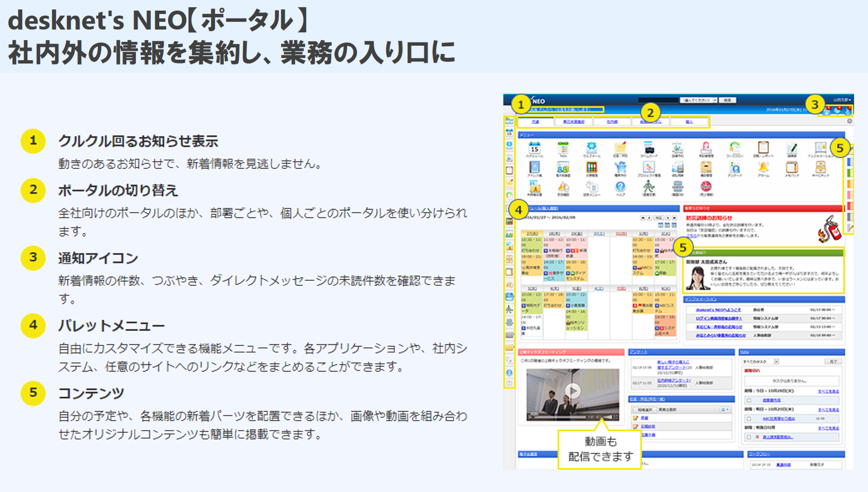Select the first portal tab
This screenshot has height=492, width=868.
coord(536,121)
